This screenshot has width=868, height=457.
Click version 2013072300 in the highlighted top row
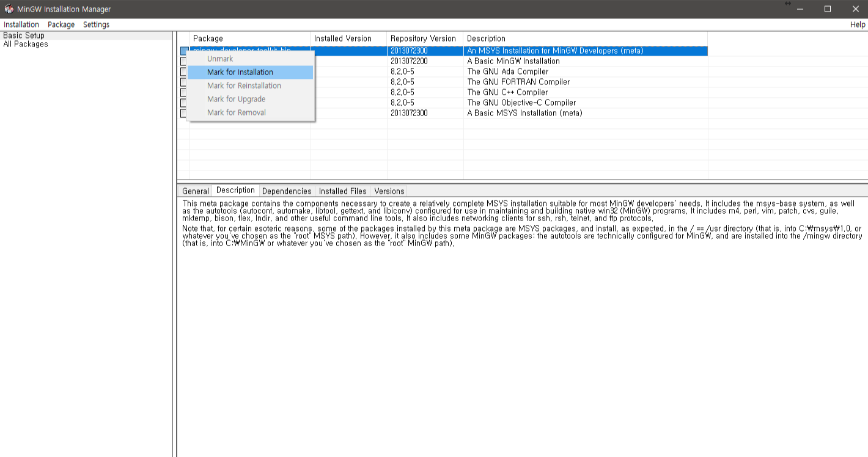click(409, 51)
